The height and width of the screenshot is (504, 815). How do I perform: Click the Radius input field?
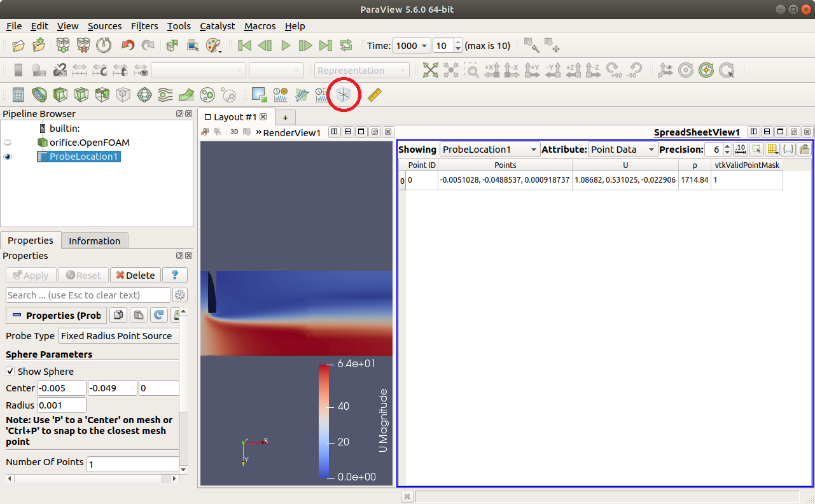pos(61,405)
